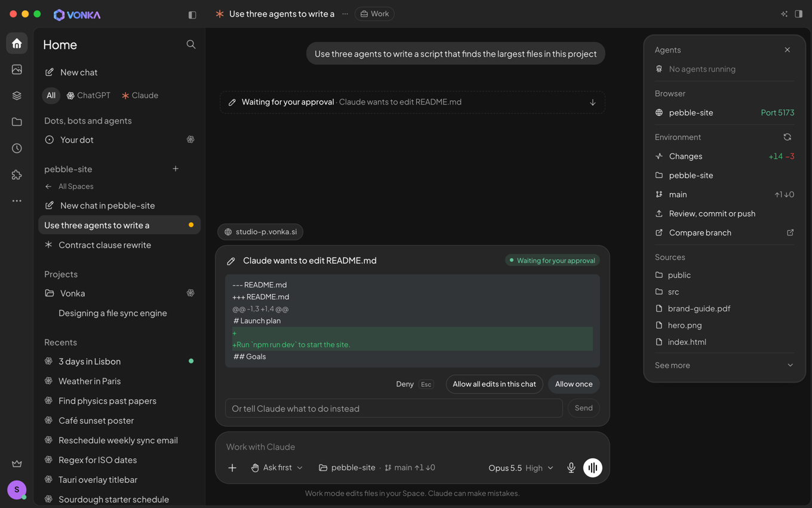Open the Contract clause rewrite chat
812x508 pixels.
tap(119, 245)
